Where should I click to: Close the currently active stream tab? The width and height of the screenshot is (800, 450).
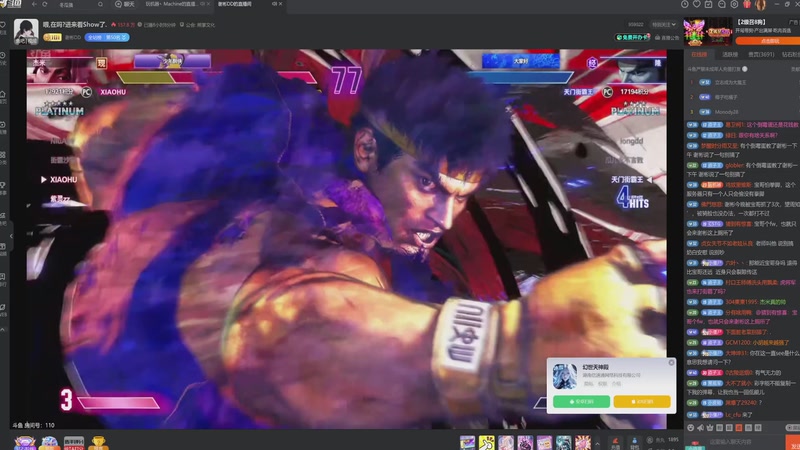280,4
